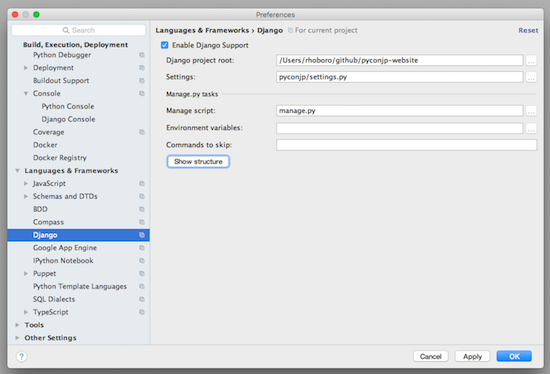Browse for the Settings file
Viewport: 550px width, 374px height.
click(531, 77)
